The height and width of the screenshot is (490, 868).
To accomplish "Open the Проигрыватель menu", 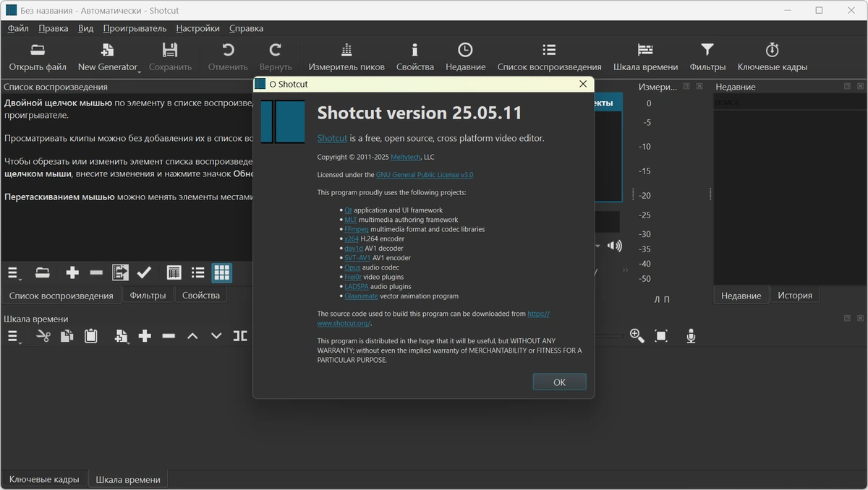I will (135, 28).
